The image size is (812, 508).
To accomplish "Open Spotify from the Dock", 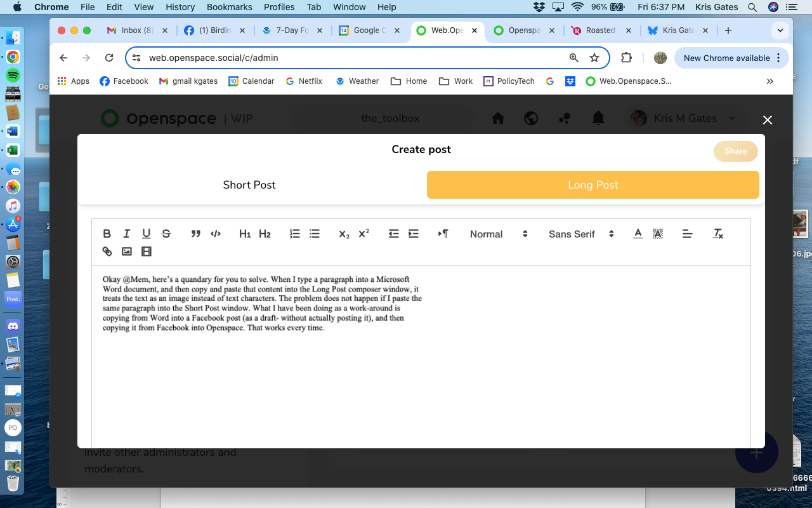I will (x=13, y=75).
